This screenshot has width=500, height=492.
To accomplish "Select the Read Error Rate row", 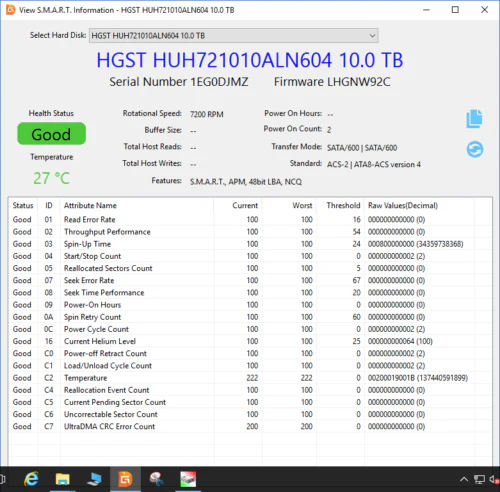I will [x=250, y=220].
